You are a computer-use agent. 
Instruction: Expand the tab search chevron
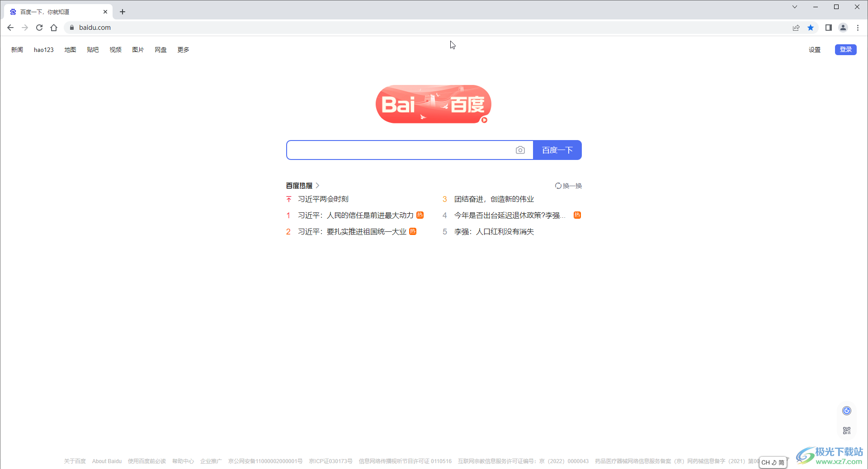tap(795, 7)
